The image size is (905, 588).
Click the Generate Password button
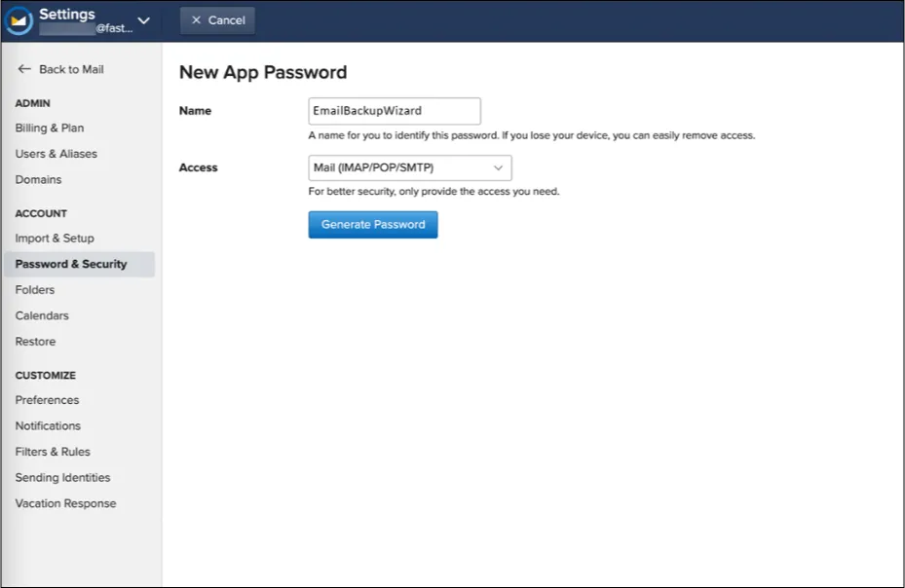(x=373, y=225)
